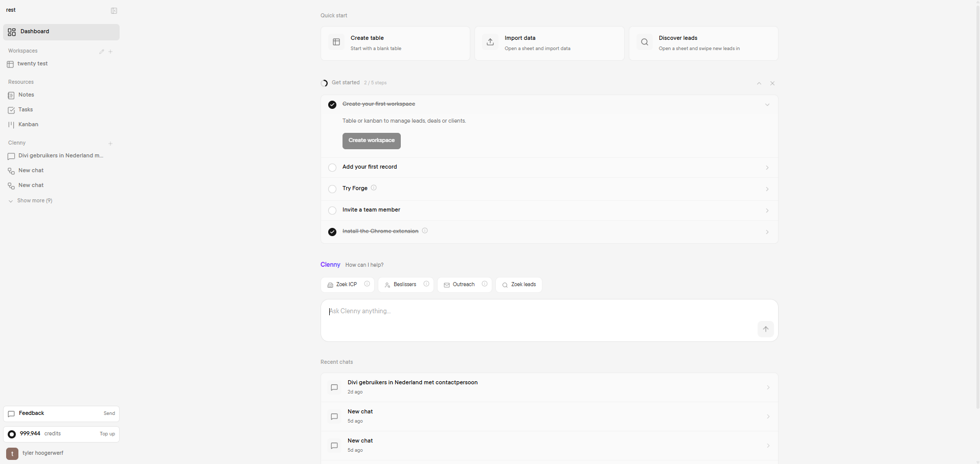Start a new Clenny chat with the plus icon
The width and height of the screenshot is (980, 464).
(110, 144)
